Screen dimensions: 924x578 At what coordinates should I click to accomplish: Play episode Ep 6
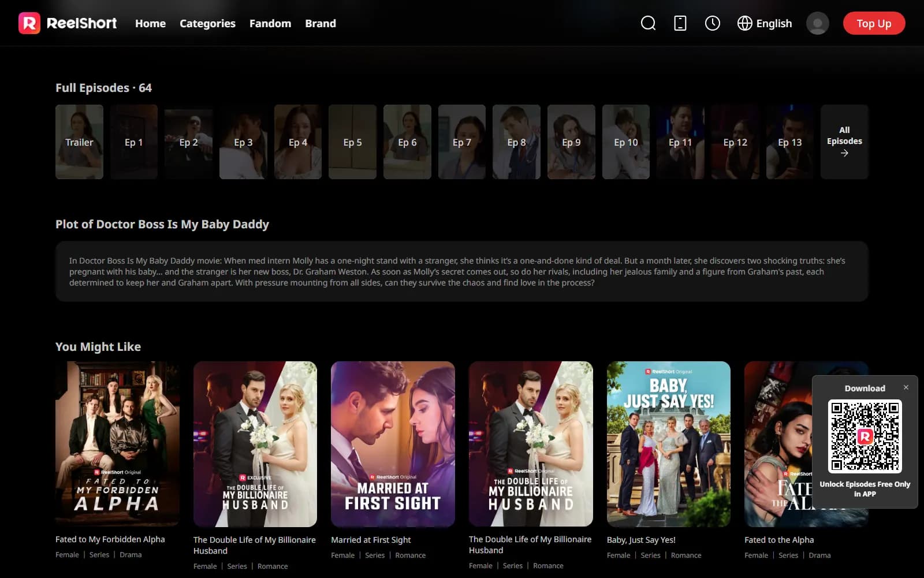(407, 142)
